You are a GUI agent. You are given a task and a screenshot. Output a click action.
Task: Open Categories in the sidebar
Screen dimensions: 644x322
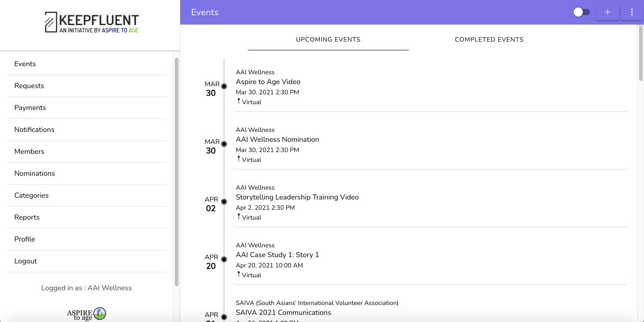pos(86,195)
